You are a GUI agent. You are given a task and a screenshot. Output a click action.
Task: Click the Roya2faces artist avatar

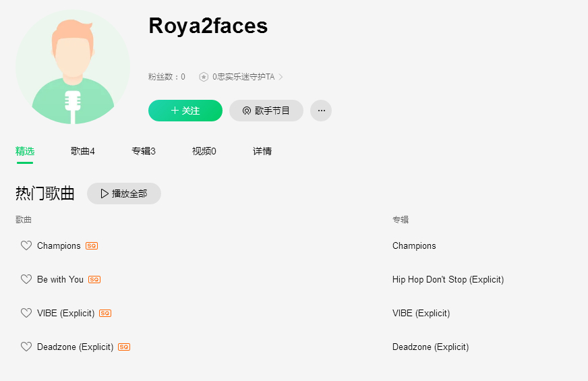(73, 67)
